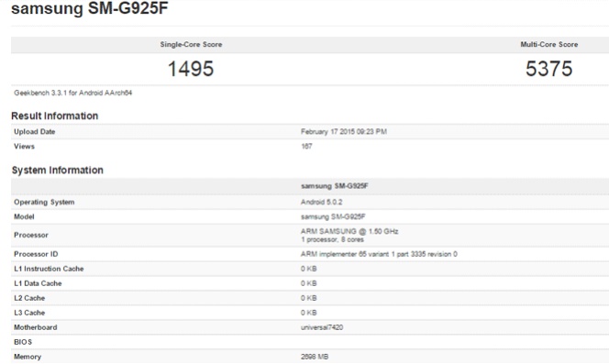
Task: Select the Memory value in MB
Action: tap(315, 357)
